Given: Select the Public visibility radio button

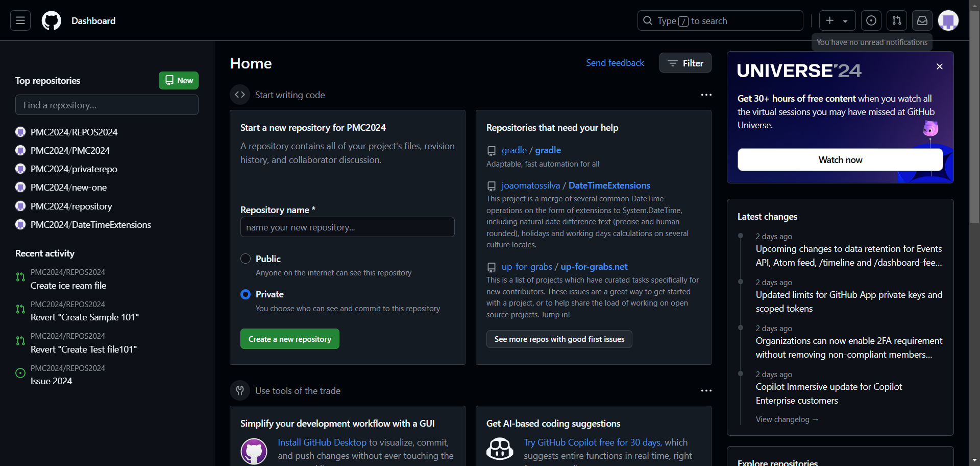Looking at the screenshot, I should click(246, 259).
